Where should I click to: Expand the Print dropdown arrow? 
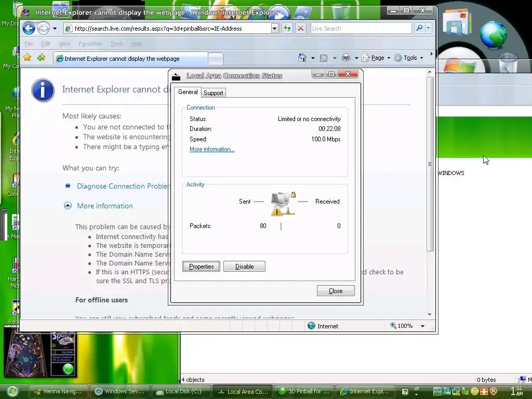[356, 58]
